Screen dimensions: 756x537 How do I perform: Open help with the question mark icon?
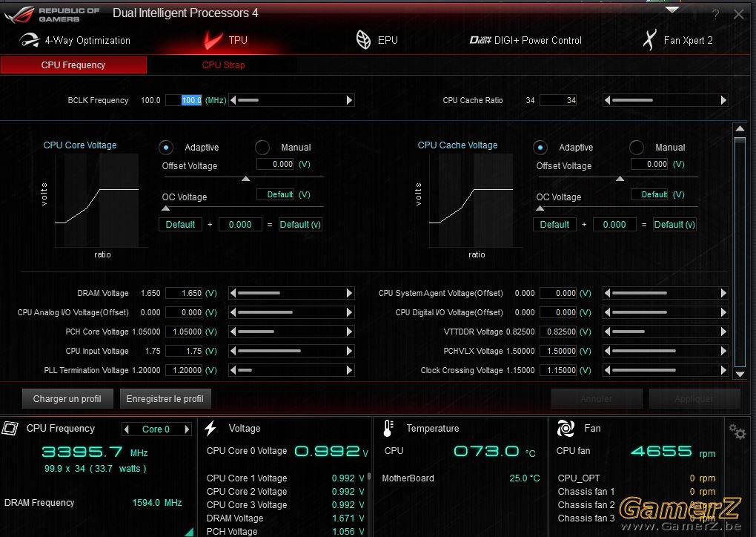coord(716,15)
